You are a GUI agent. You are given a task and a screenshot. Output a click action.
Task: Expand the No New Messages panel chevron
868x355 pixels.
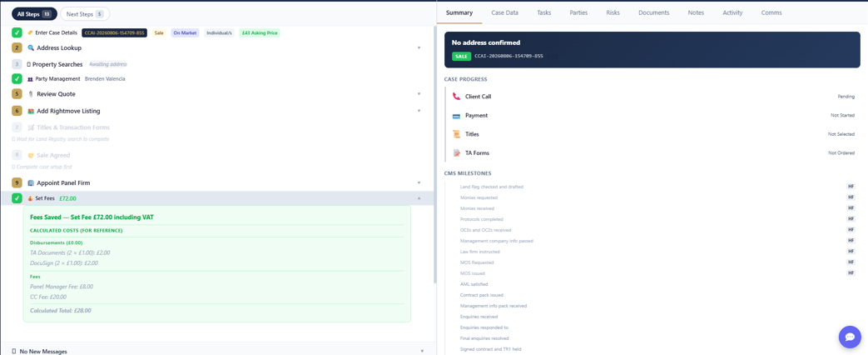[x=421, y=351]
